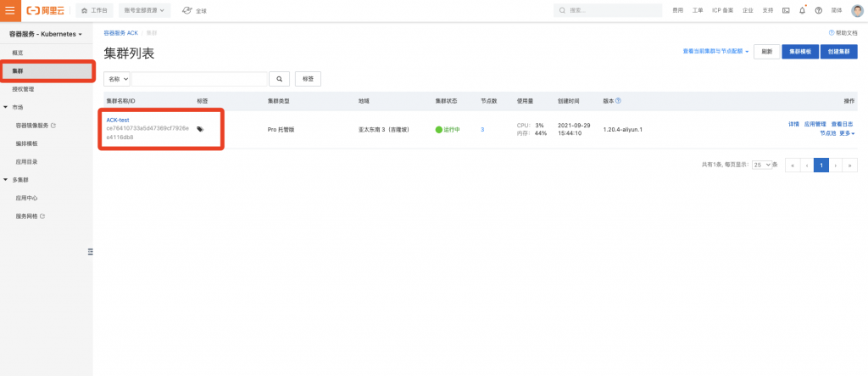Collapse the 市场 sidebar section

point(6,107)
